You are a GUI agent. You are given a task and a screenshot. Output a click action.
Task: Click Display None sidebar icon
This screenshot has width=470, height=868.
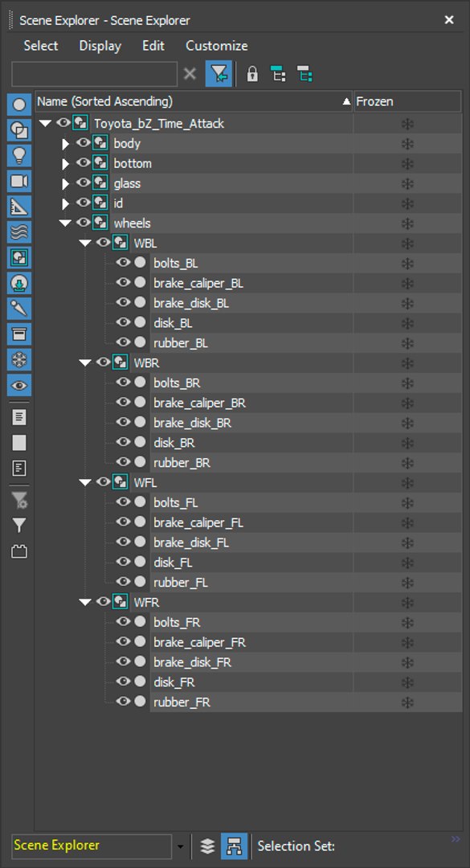tap(19, 442)
